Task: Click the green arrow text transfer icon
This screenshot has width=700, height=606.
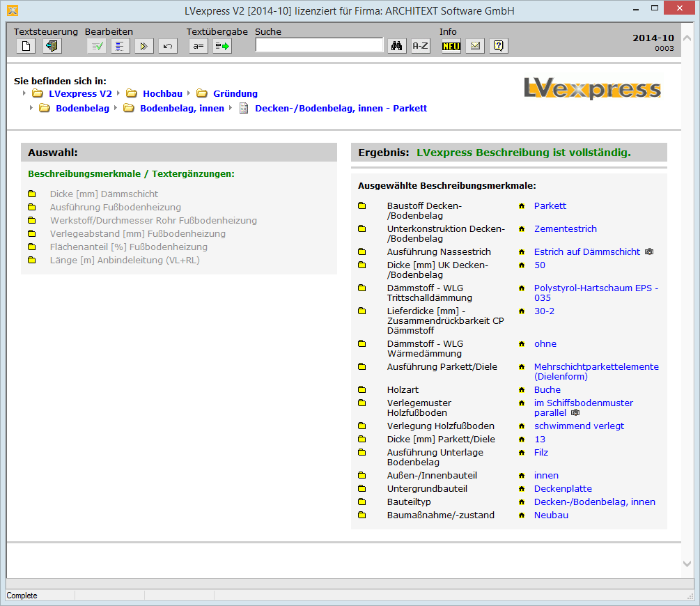Action: tap(222, 46)
